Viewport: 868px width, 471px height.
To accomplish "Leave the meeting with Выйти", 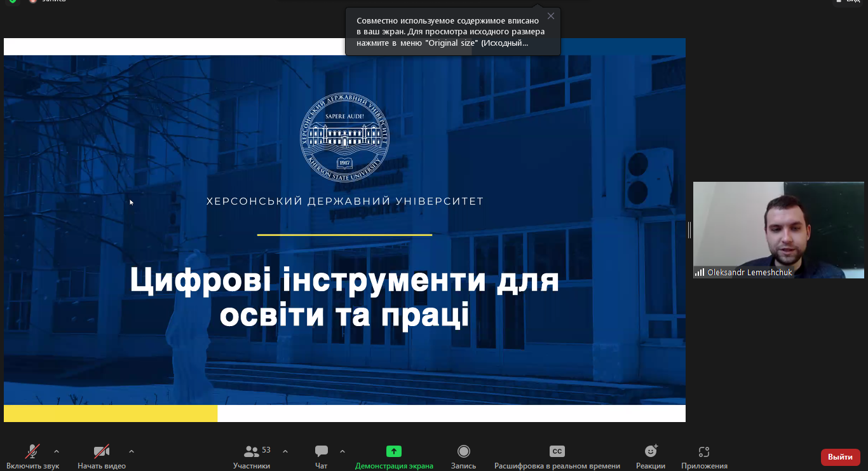I will click(x=840, y=457).
